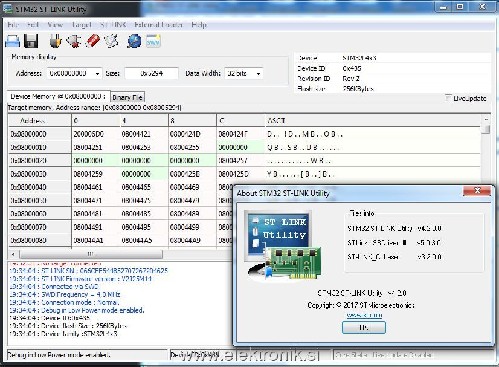
Task: Open the View menu
Action: 55,25
